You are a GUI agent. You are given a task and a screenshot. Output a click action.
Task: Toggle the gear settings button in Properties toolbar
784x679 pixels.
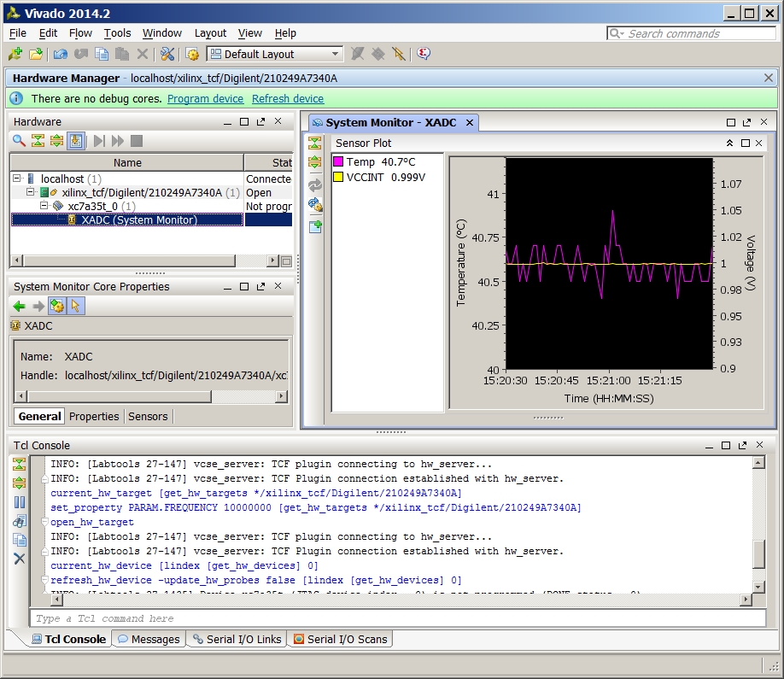coord(57,306)
